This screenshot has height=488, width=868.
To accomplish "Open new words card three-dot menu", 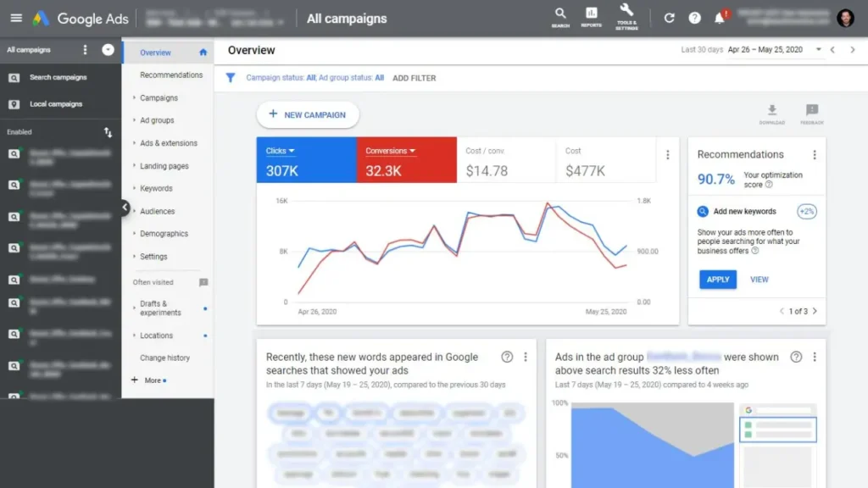I will (x=526, y=358).
